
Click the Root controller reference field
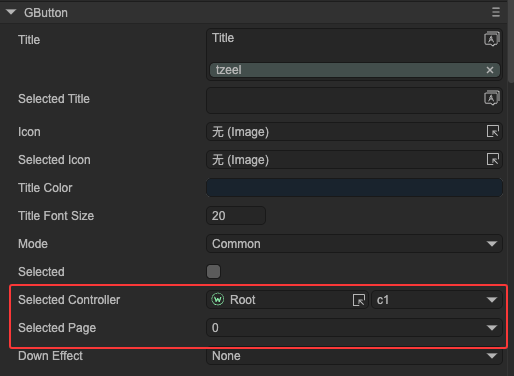[x=287, y=300]
